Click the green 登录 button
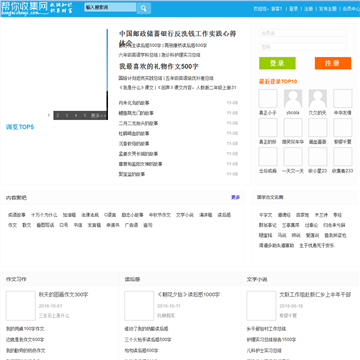Screen dimensions: 360x360 277,63
